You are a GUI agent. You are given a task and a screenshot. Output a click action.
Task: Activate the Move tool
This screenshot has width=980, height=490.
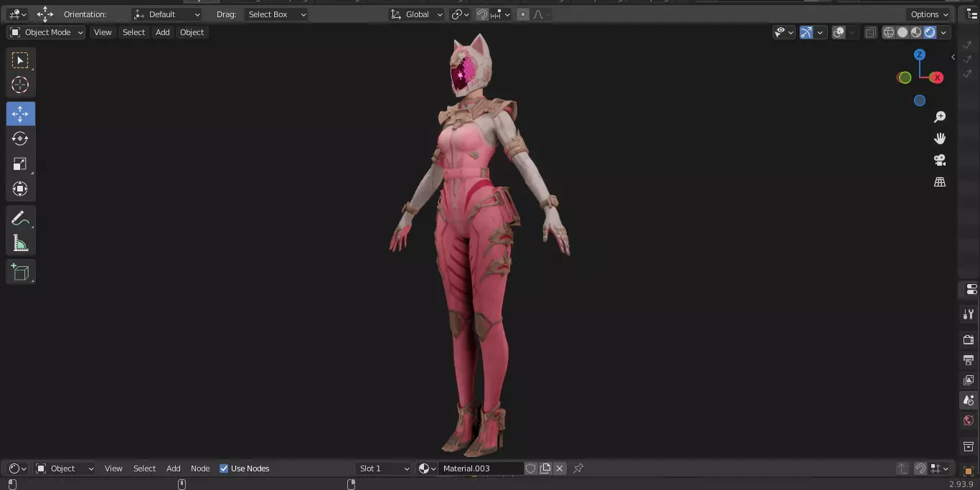click(x=20, y=114)
